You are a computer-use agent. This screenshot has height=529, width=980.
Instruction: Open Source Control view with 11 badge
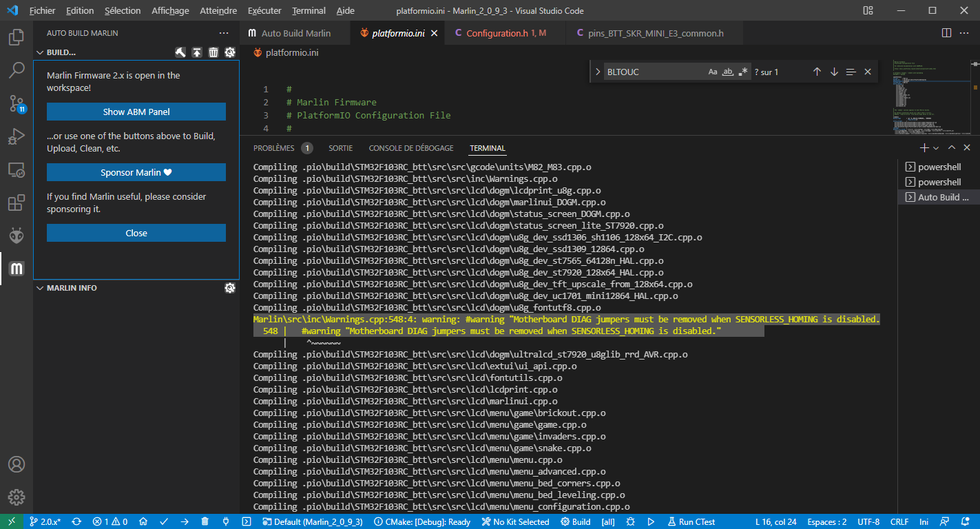click(x=17, y=104)
